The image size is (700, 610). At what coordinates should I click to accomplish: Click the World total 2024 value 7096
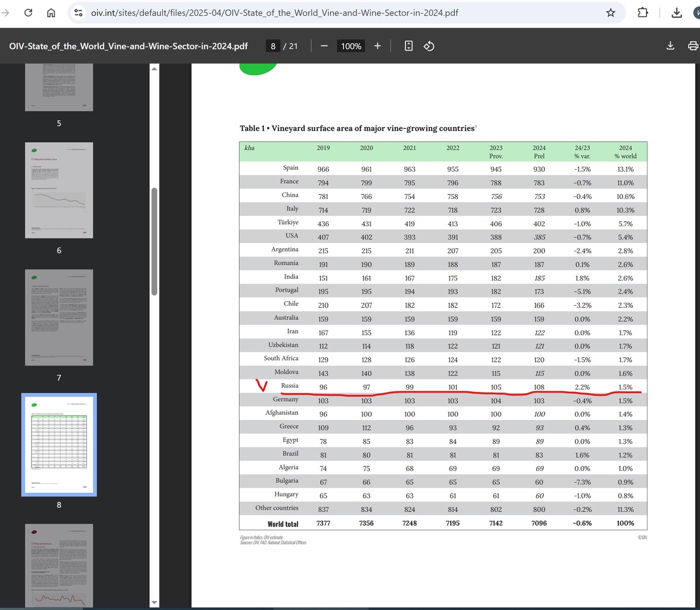click(539, 523)
